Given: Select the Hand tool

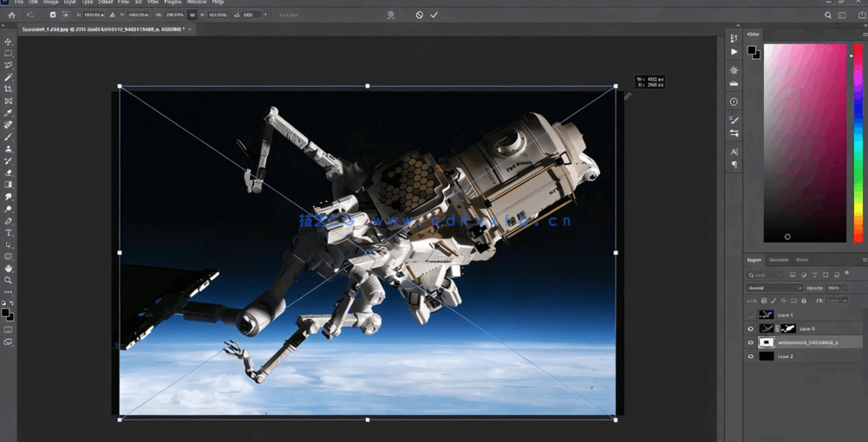Looking at the screenshot, I should coord(9,269).
